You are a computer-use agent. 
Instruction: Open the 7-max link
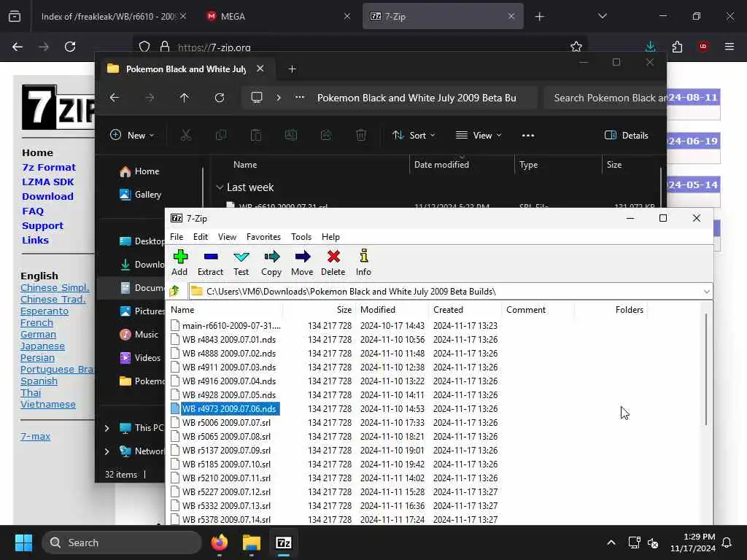click(35, 436)
